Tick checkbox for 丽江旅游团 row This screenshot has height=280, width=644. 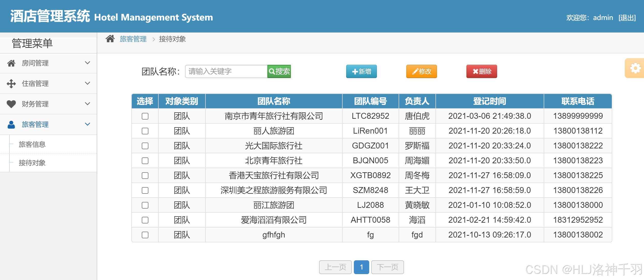pos(145,205)
